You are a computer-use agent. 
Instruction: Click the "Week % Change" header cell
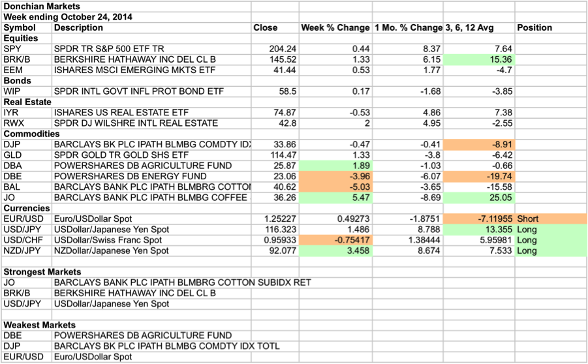coord(335,28)
